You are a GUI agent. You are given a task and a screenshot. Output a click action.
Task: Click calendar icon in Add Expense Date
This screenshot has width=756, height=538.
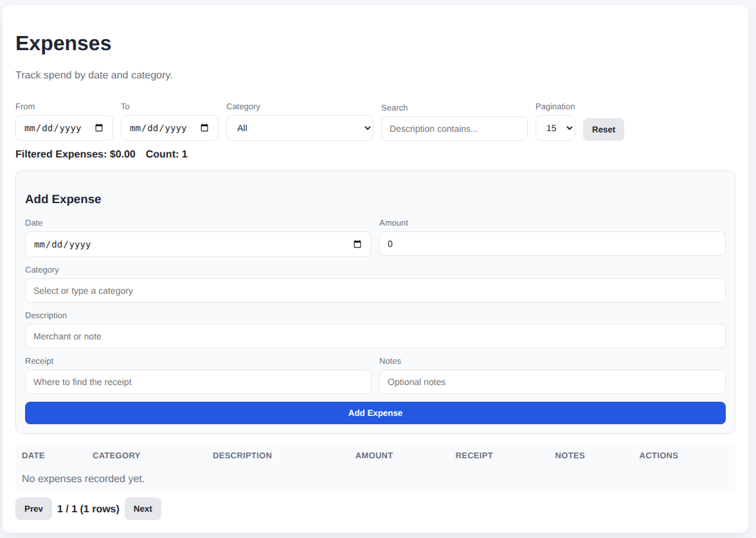358,244
